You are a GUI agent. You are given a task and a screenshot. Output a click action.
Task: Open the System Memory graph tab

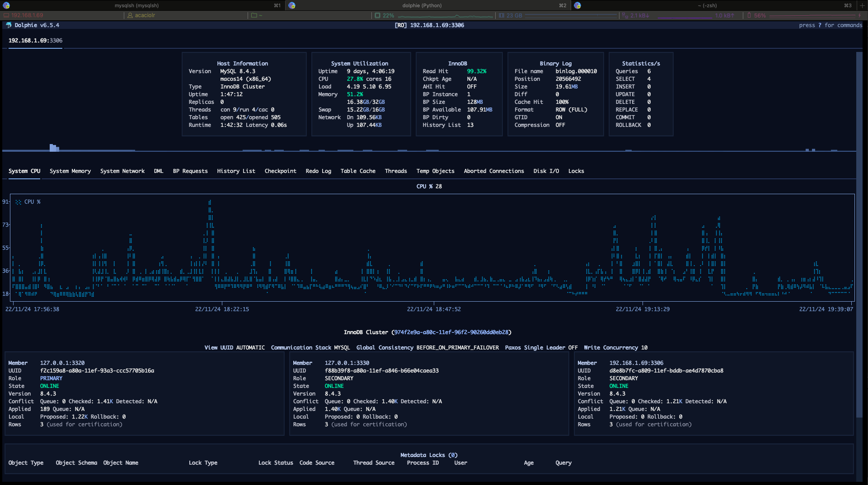[70, 171]
